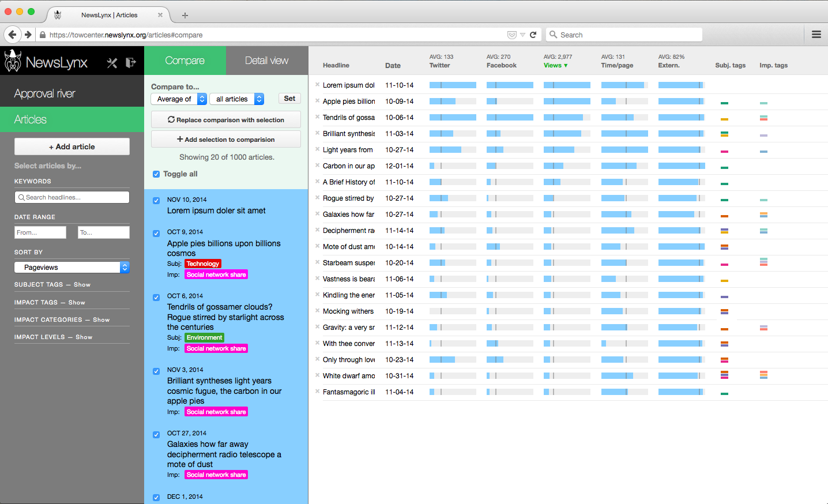
Task: Remove the Lorem ipsum dol row with its X
Action: click(x=317, y=85)
